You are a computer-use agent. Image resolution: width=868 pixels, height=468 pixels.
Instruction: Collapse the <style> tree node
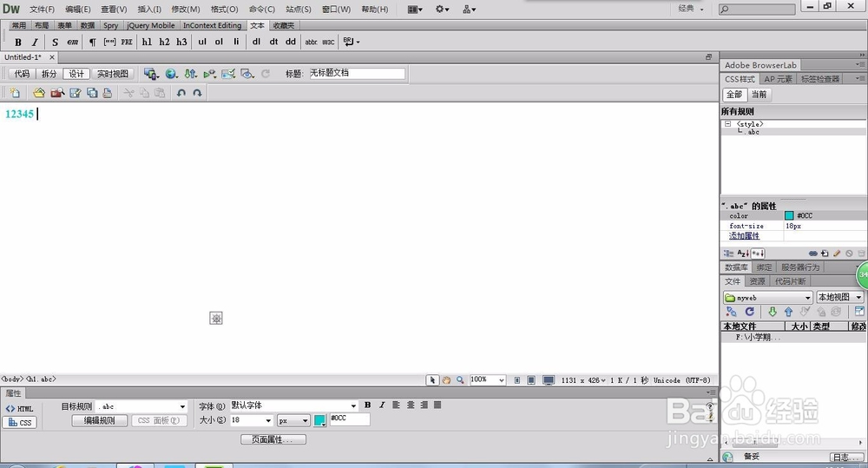[728, 124]
